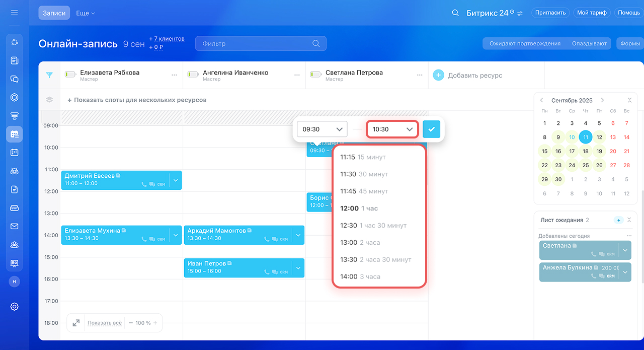Click Добавить ресурс to add a resource
Viewport: 644px width, 350px height.
tap(468, 76)
